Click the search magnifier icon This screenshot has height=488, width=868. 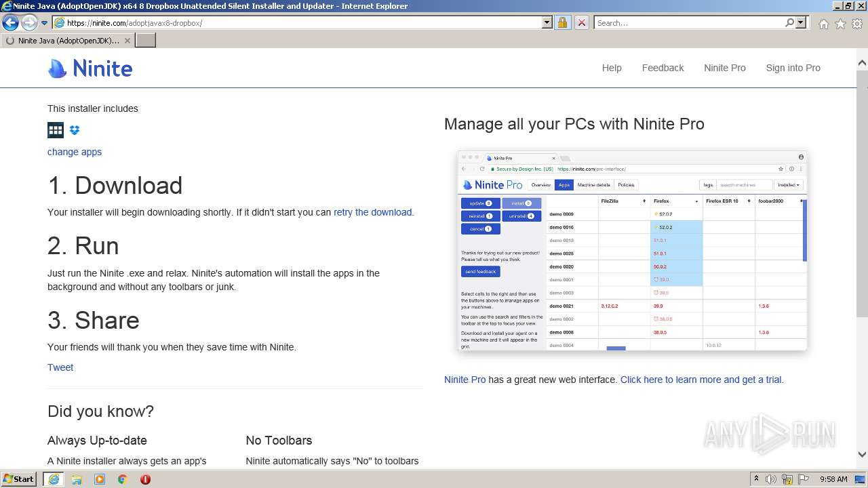pos(789,22)
